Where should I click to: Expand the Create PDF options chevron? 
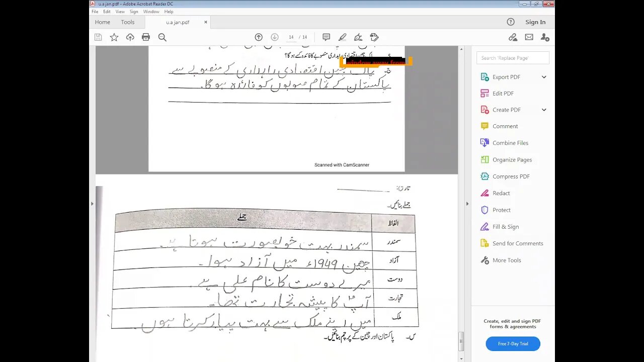pos(544,110)
